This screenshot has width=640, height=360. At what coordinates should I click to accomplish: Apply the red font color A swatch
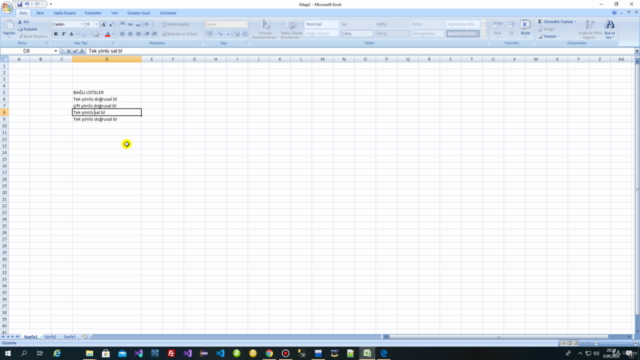(x=108, y=34)
